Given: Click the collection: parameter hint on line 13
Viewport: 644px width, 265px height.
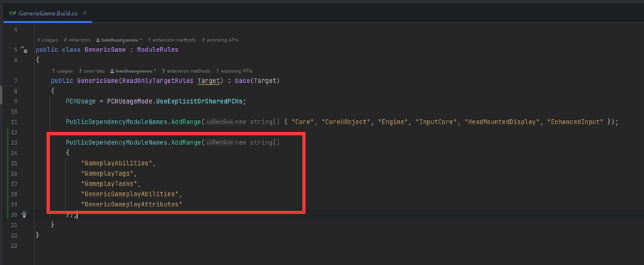Looking at the screenshot, I should click(220, 143).
